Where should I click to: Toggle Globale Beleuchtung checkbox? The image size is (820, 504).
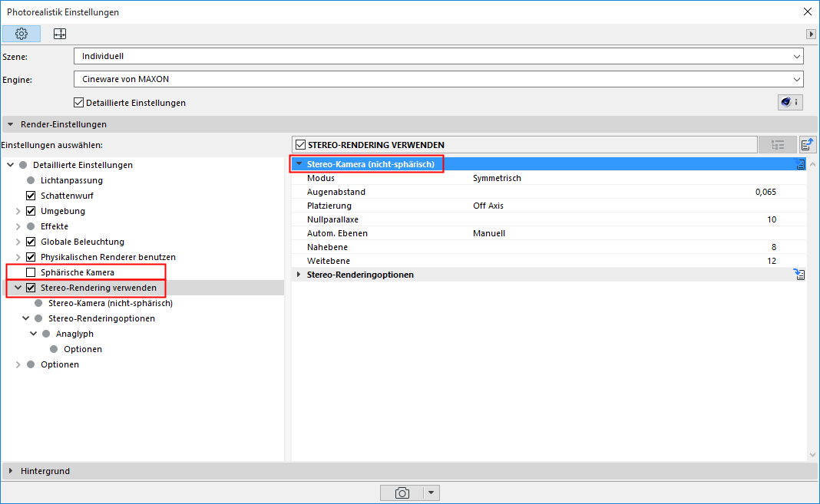click(31, 242)
